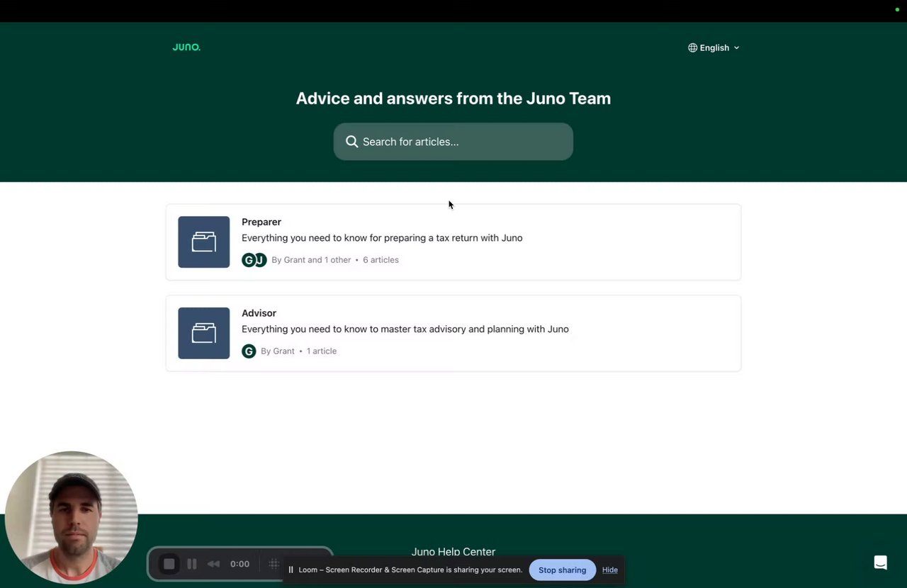Open the Advisor collection folder icon
Image resolution: width=907 pixels, height=588 pixels.
204,333
